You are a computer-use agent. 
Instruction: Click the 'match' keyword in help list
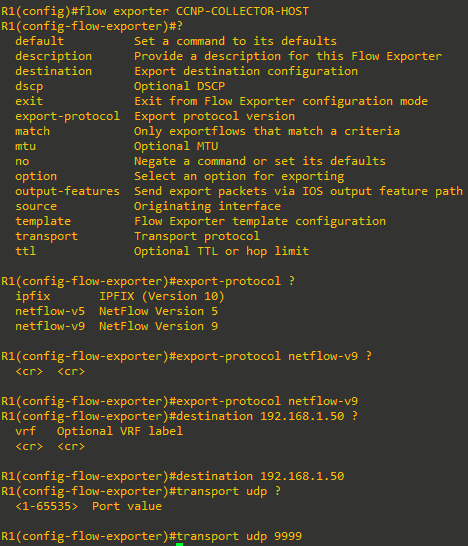click(33, 131)
